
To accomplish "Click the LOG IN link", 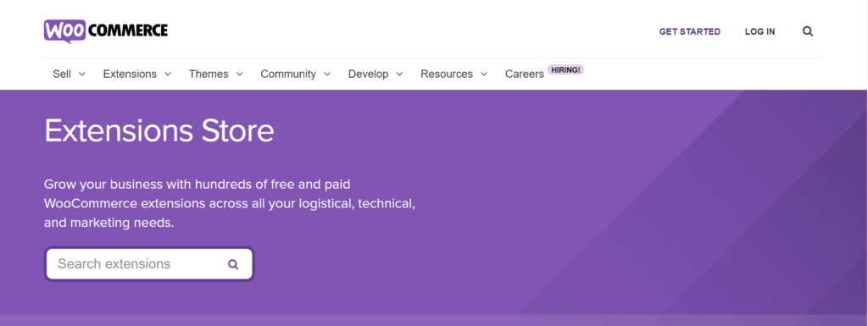I will point(760,32).
